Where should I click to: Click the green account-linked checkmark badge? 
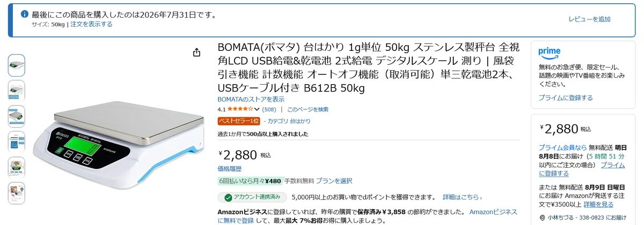pyautogui.click(x=228, y=198)
